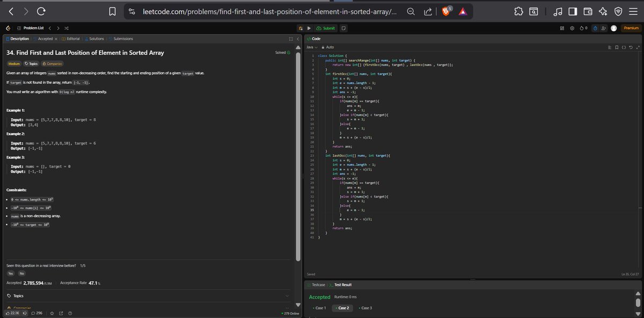
Task: Click the invite user icon
Action: click(x=604, y=28)
